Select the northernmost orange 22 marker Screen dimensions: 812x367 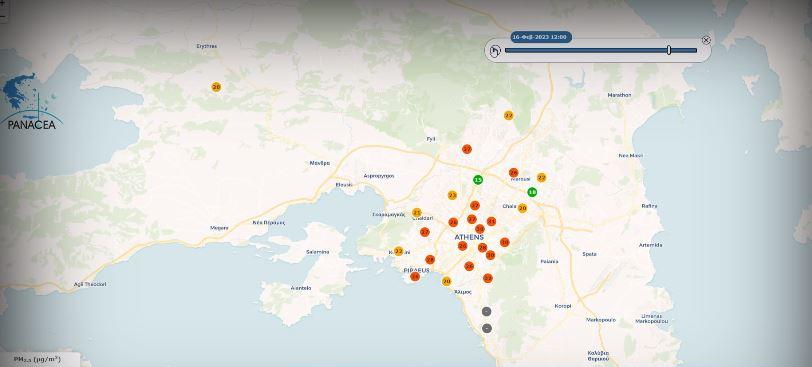[x=509, y=115]
